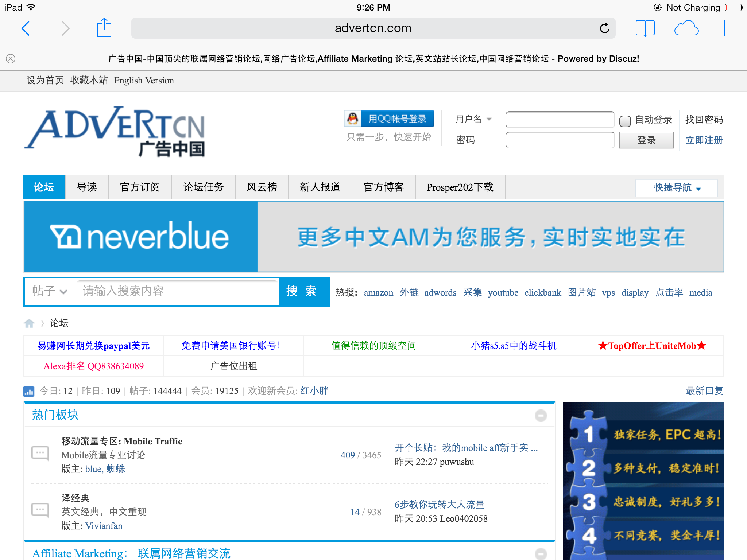Click the neverblue banner advertisement
Screen dimensions: 747x560
click(374, 237)
